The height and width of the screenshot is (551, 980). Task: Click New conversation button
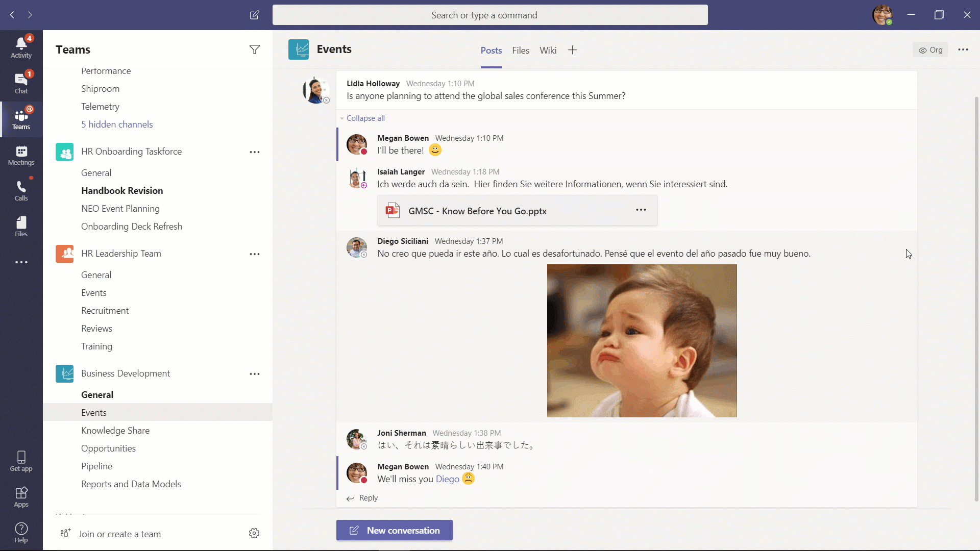[x=395, y=530]
